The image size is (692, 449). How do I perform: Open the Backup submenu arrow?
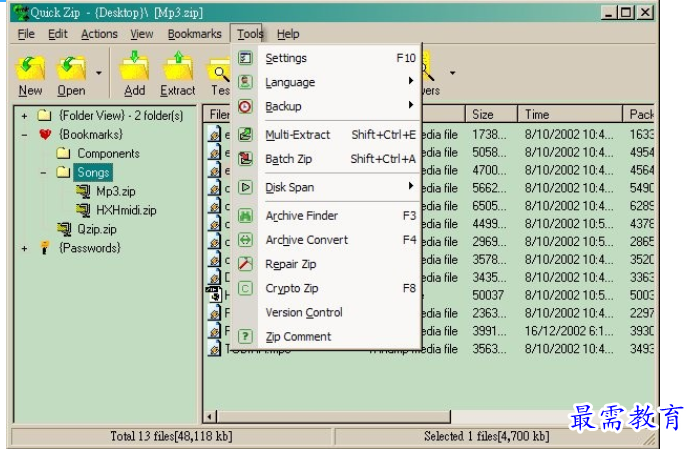411,105
